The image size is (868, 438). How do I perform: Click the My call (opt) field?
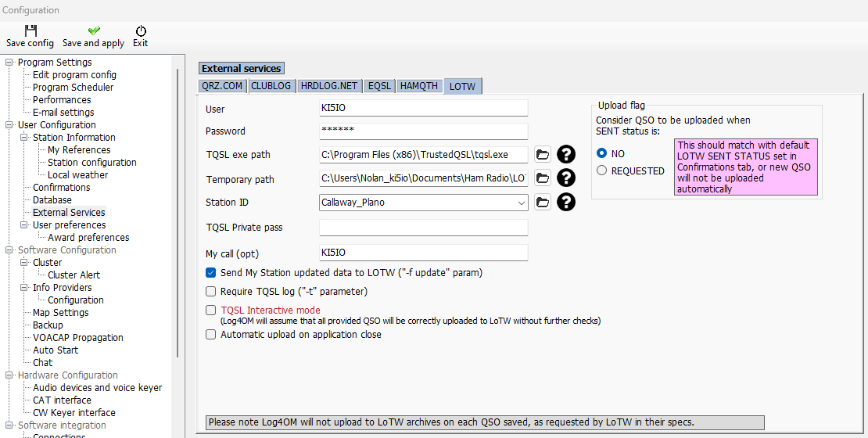pyautogui.click(x=424, y=253)
